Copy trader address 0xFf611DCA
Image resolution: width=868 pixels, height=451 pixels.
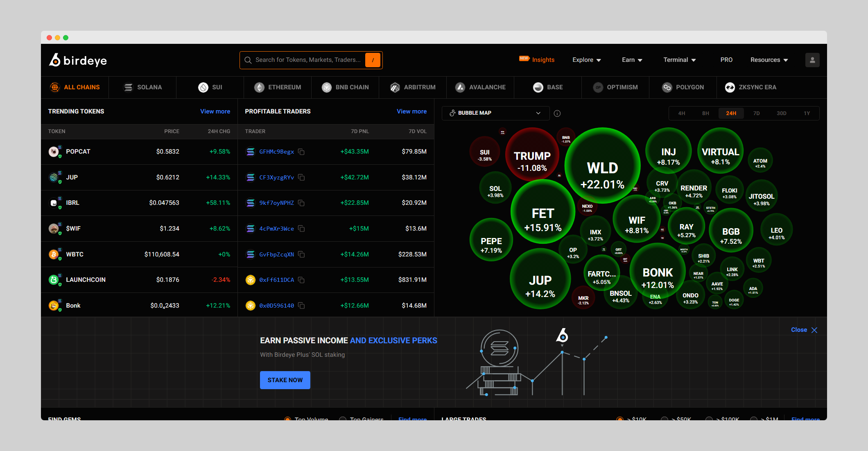point(301,280)
